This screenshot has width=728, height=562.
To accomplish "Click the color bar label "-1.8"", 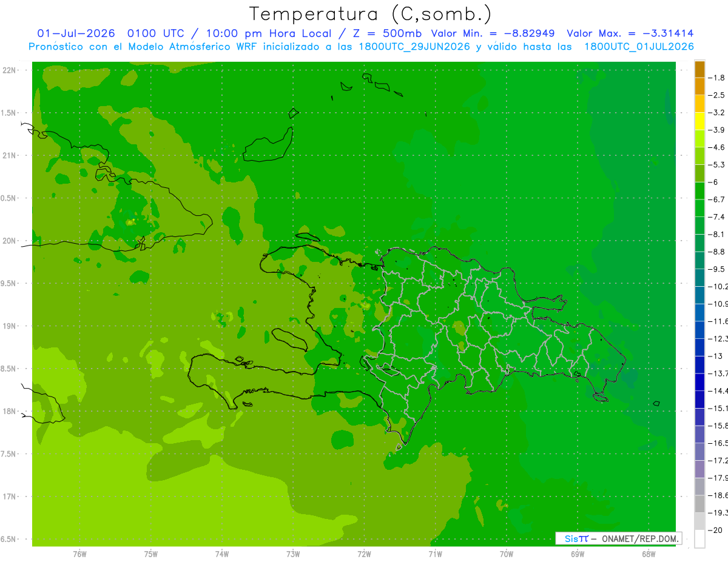I will (716, 78).
